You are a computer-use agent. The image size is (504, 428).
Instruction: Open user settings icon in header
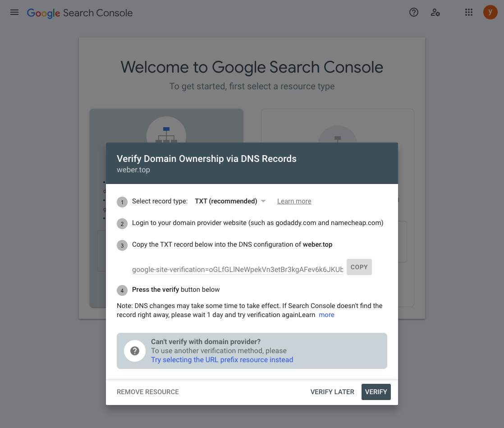click(x=435, y=12)
